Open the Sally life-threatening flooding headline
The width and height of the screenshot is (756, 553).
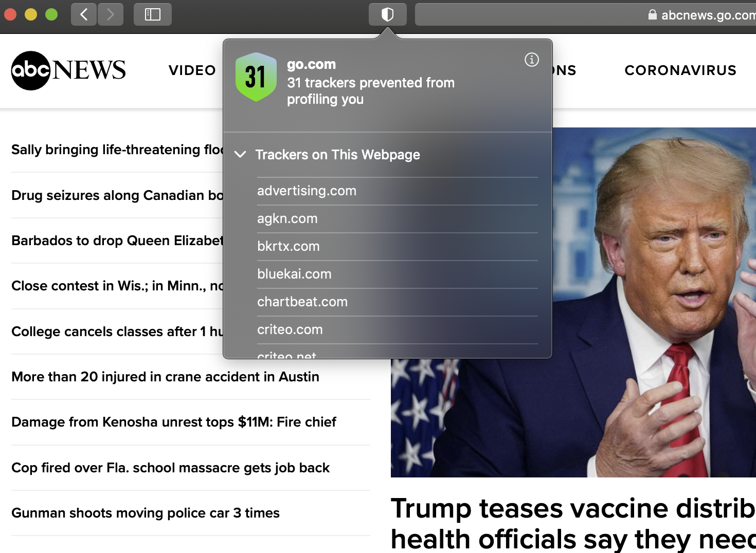tap(117, 150)
